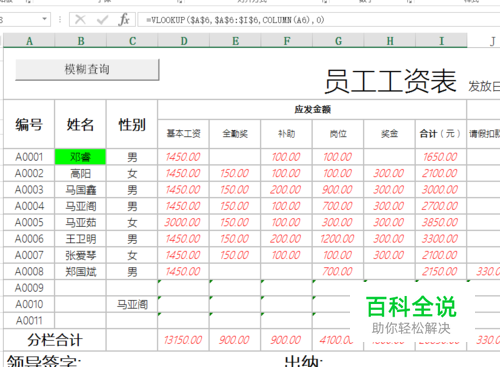Select the 1650.00 total for A0001

point(441,157)
